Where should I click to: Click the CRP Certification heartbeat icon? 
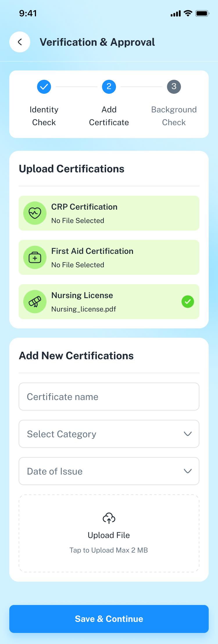point(35,213)
